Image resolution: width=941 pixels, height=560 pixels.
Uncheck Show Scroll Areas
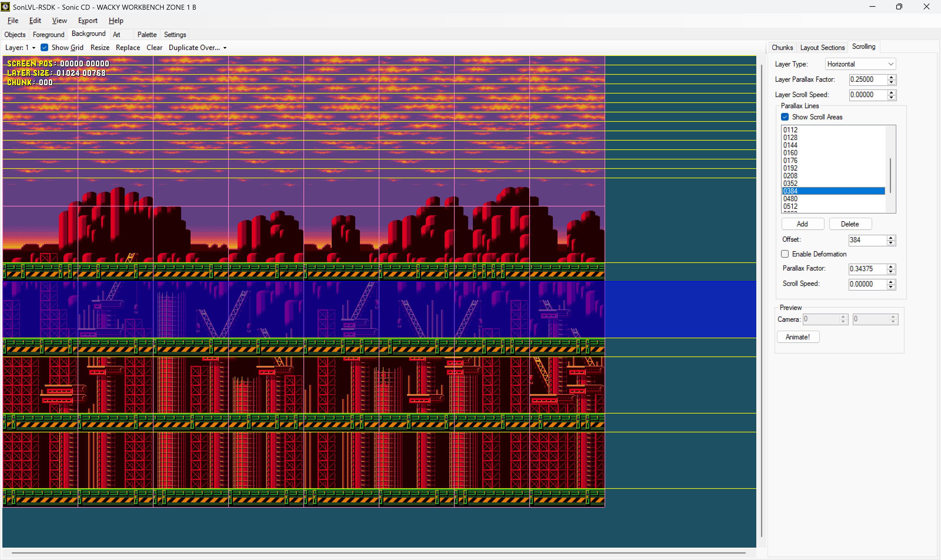785,117
